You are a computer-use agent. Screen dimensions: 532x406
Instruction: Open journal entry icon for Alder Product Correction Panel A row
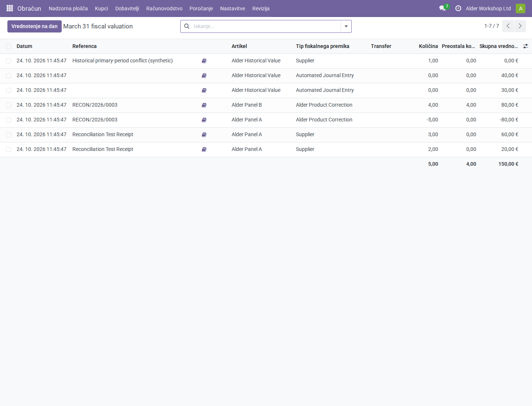tap(204, 120)
